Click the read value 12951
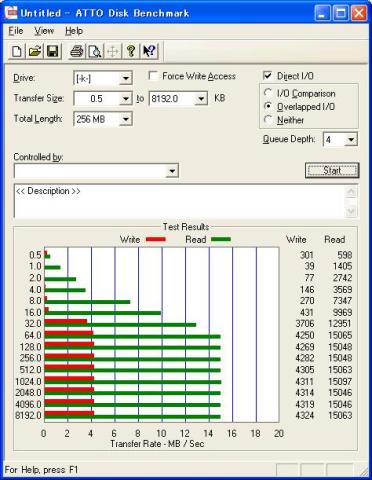This screenshot has height=480, width=372. [x=340, y=324]
